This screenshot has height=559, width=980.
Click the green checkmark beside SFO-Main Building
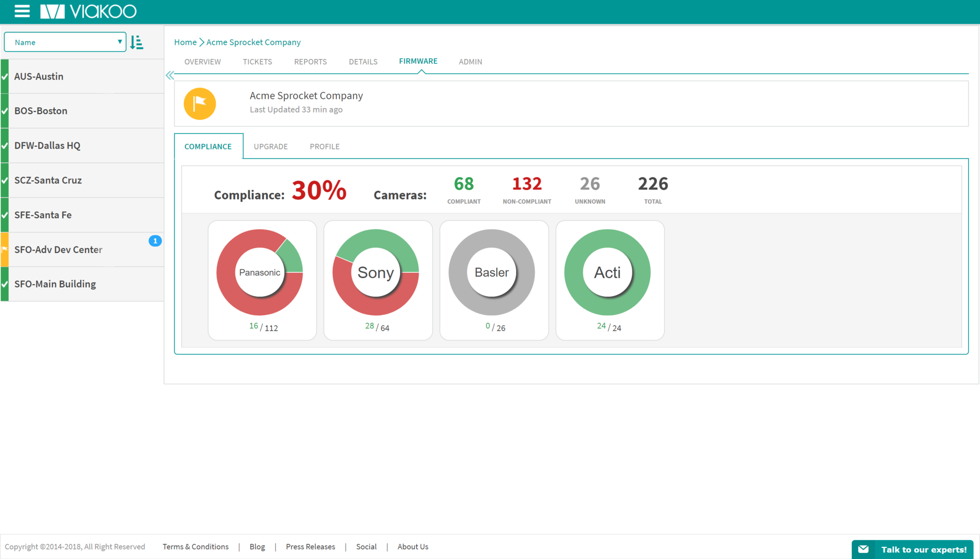coord(4,284)
